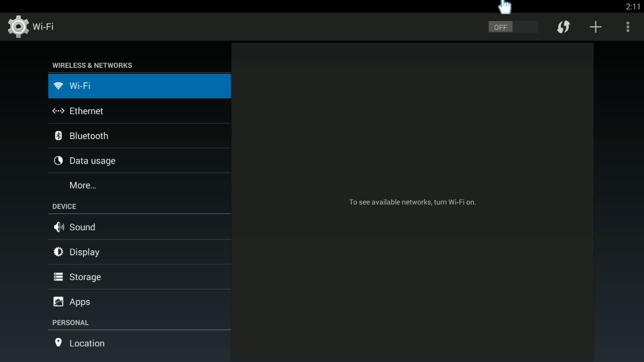Select the Bluetooth menu entry
644x362 pixels.
click(x=89, y=136)
